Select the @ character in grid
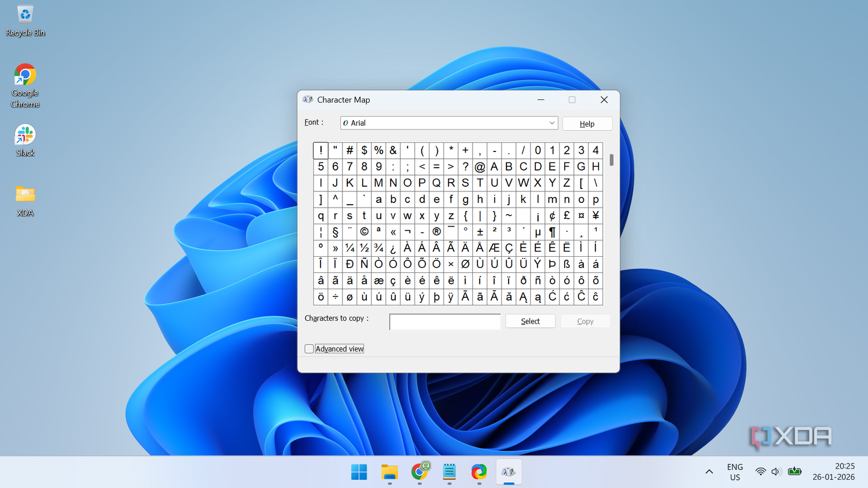868x488 pixels. tap(480, 167)
